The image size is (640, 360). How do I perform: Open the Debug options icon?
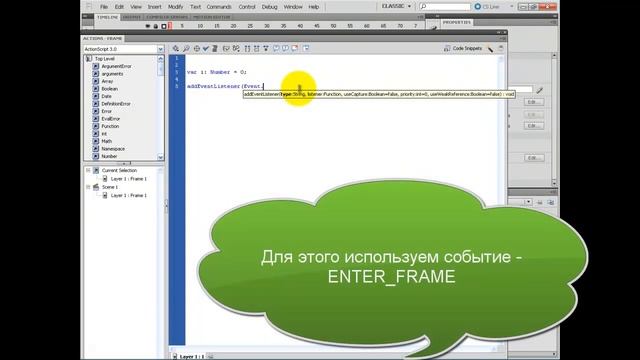(x=236, y=48)
